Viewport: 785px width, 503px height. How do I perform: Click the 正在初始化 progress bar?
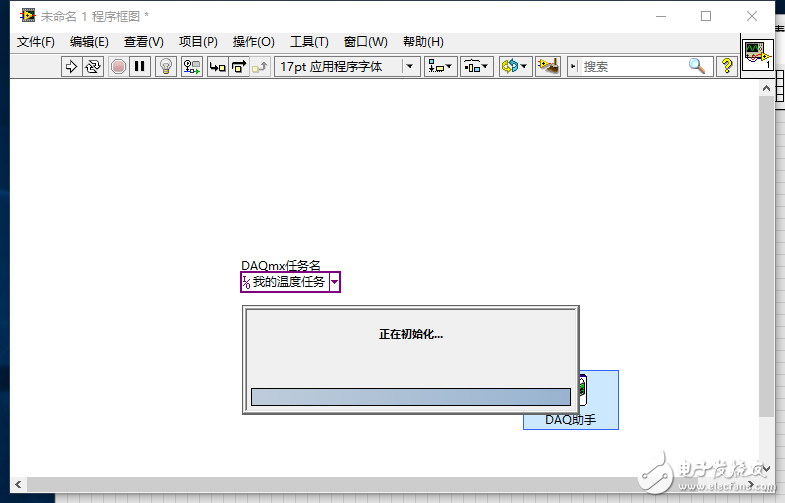pos(411,397)
